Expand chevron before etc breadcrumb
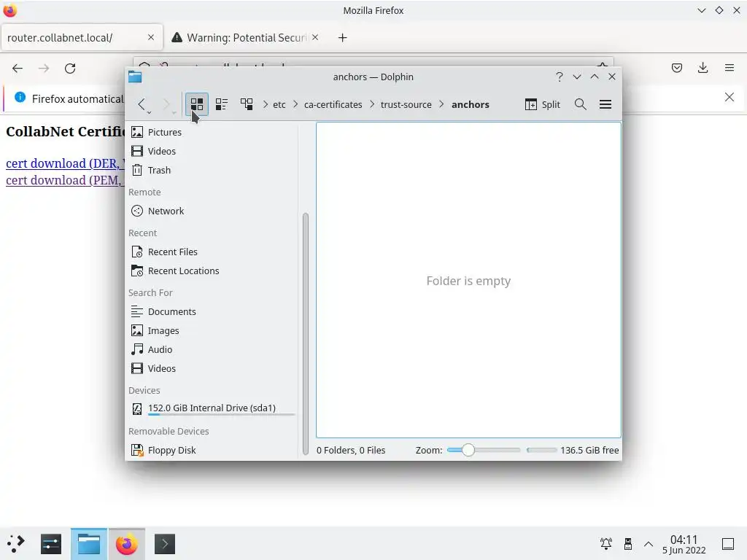 (266, 104)
